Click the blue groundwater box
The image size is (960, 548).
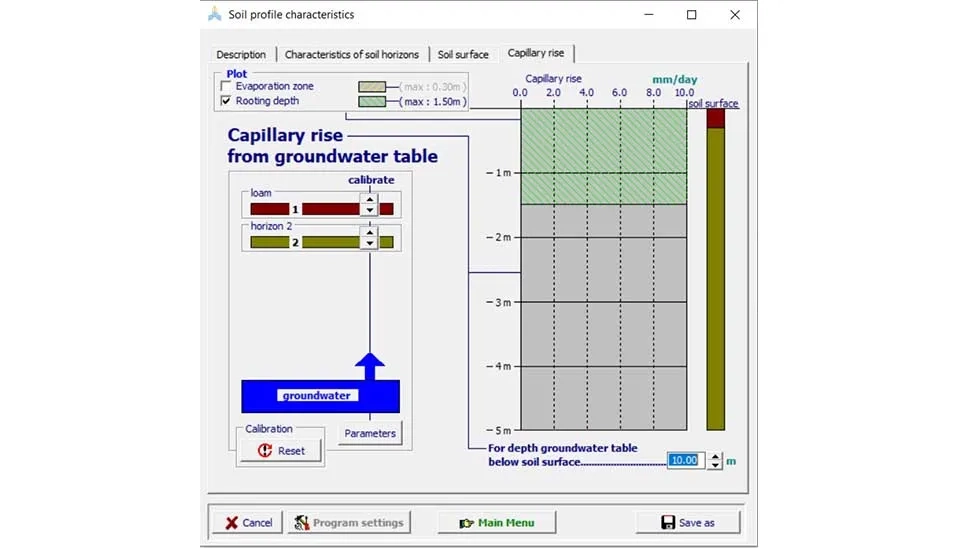tap(320, 396)
